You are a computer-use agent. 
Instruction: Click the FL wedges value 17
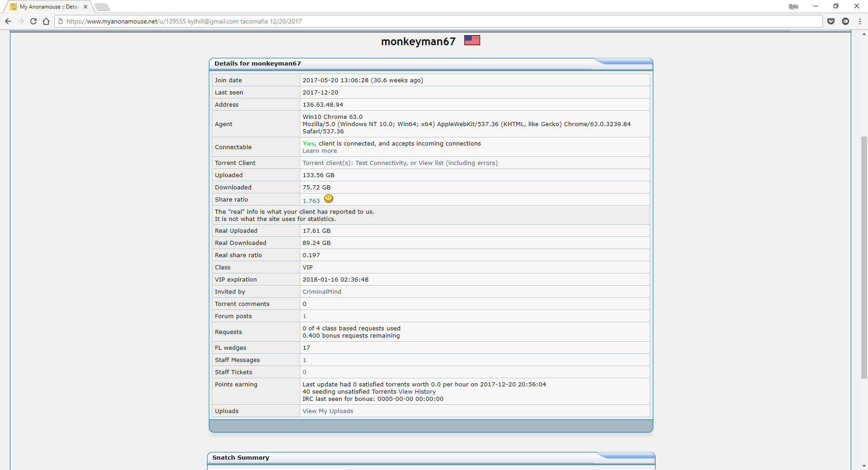[306, 348]
